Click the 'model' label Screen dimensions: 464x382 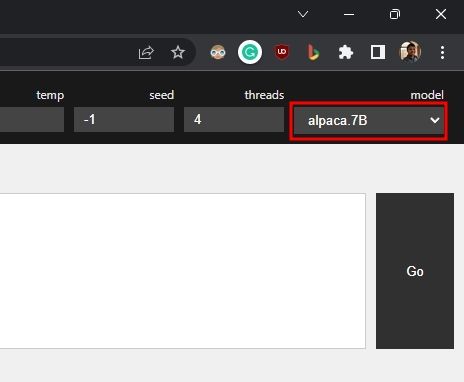pos(427,95)
